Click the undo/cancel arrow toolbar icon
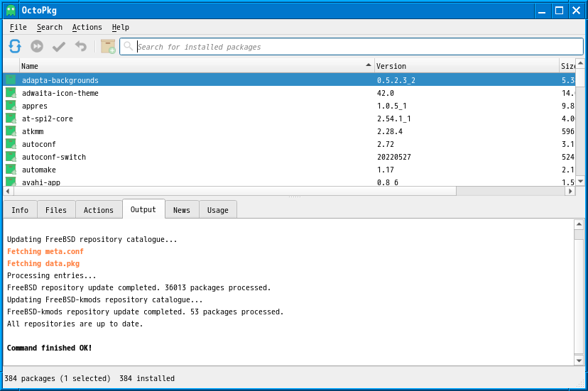This screenshot has height=391, width=588. coord(81,47)
